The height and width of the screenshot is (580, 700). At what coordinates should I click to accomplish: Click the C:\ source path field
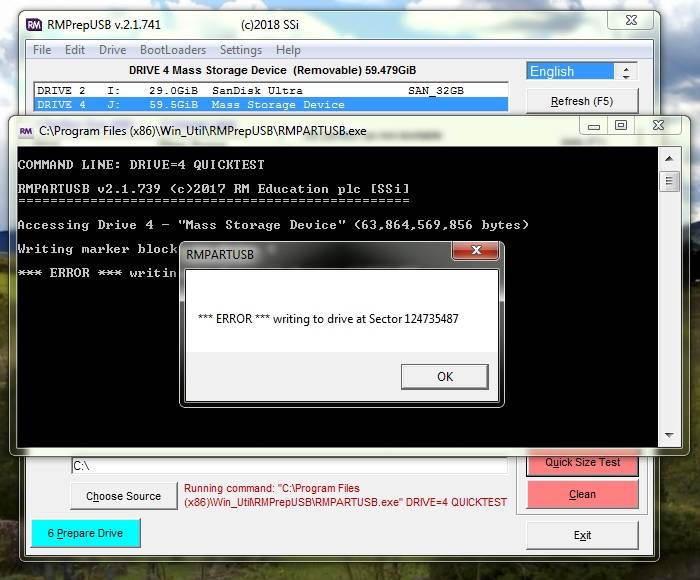click(x=288, y=465)
